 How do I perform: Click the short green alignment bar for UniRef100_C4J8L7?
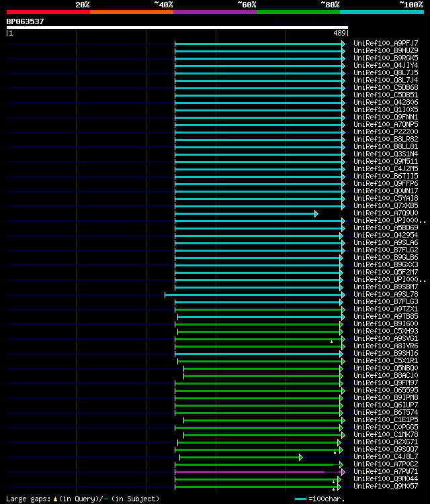(241, 457)
